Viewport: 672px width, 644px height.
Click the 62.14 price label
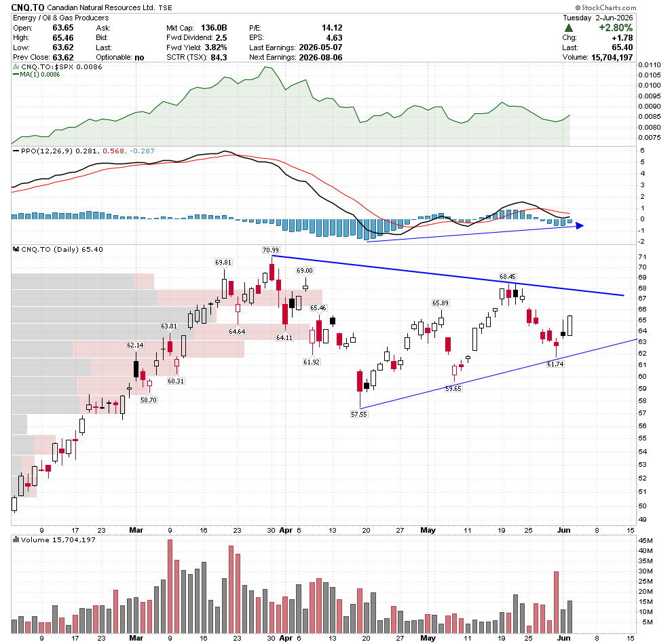[135, 345]
